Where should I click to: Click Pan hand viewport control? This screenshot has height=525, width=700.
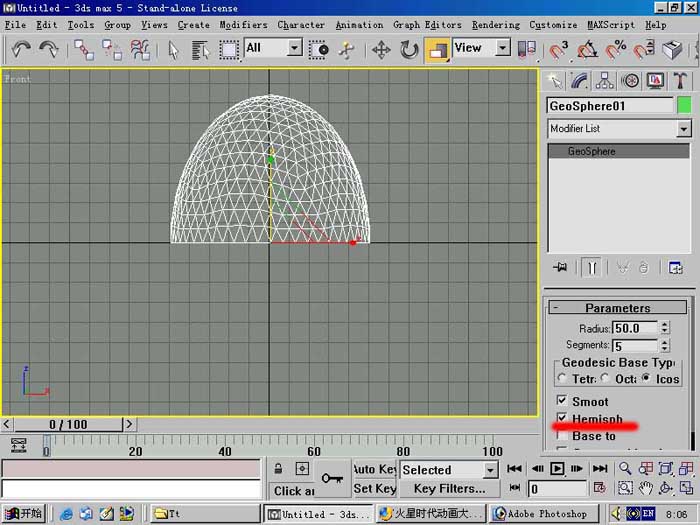click(x=646, y=488)
